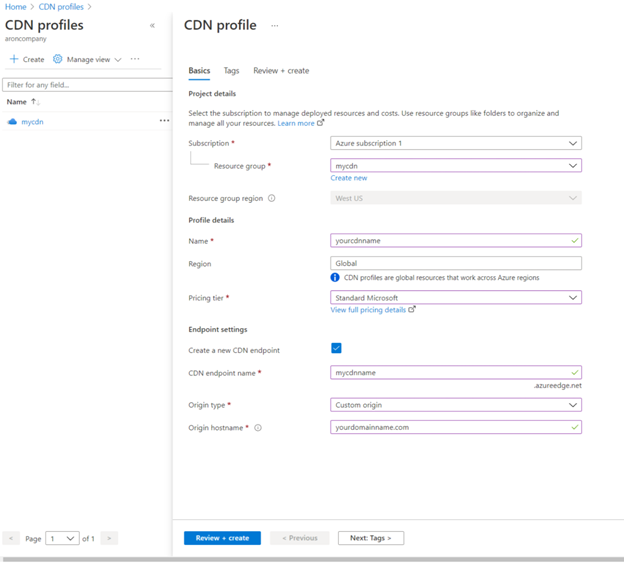Viewport: 624px width, 568px height.
Task: Switch to the Review + create tab
Action: click(x=281, y=71)
